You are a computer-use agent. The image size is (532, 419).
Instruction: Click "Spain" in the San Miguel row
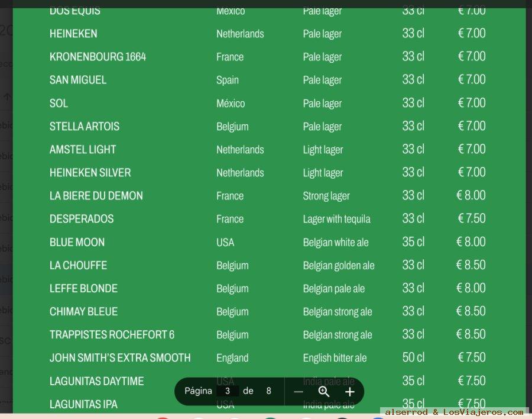point(228,80)
